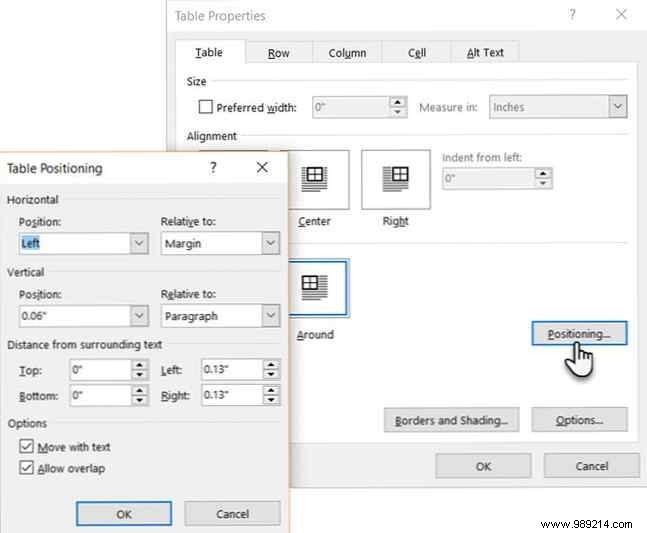
Task: Click Vertical Position field showing 0.06"
Action: 75,316
